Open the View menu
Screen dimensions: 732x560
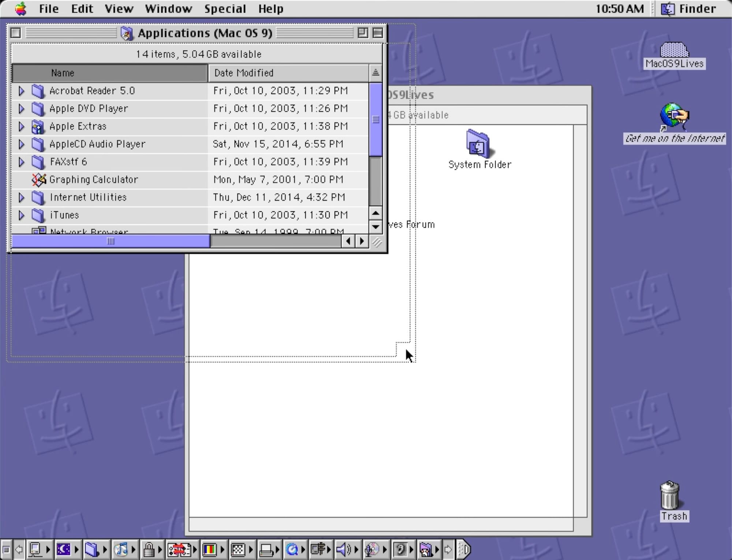pyautogui.click(x=119, y=8)
